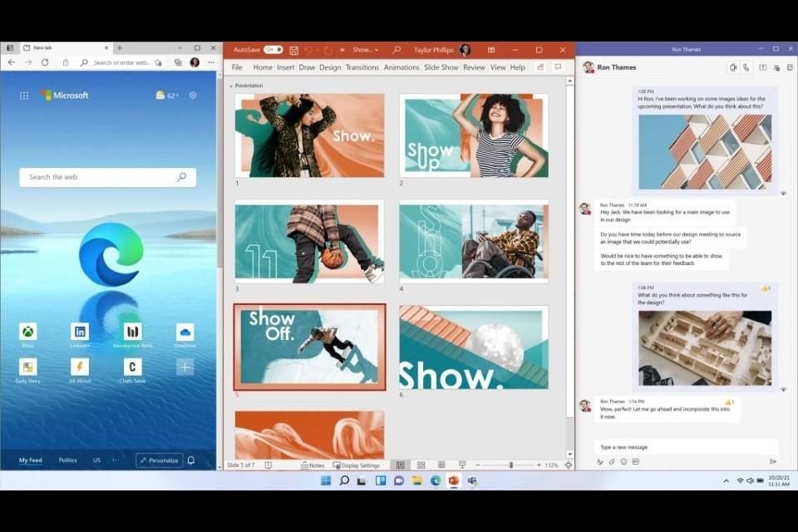Open the Comments pane in PowerPoint
Viewport: 798px width, 532px height.
[559, 66]
